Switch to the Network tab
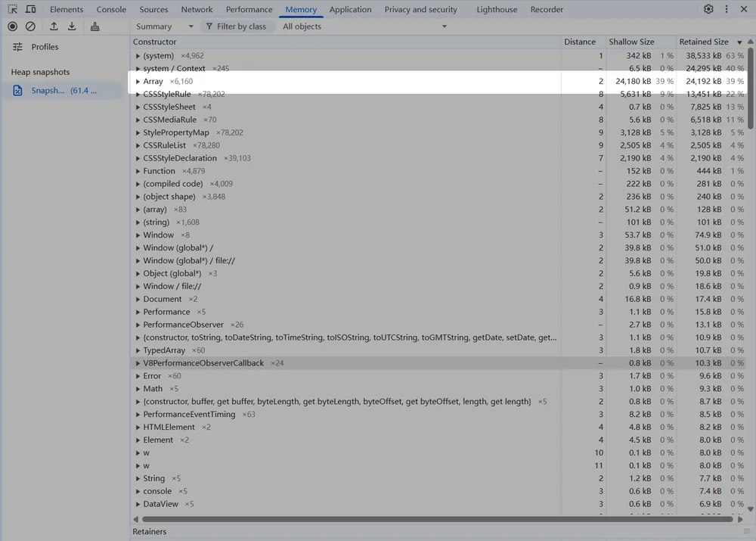The height and width of the screenshot is (541, 756). [197, 9]
